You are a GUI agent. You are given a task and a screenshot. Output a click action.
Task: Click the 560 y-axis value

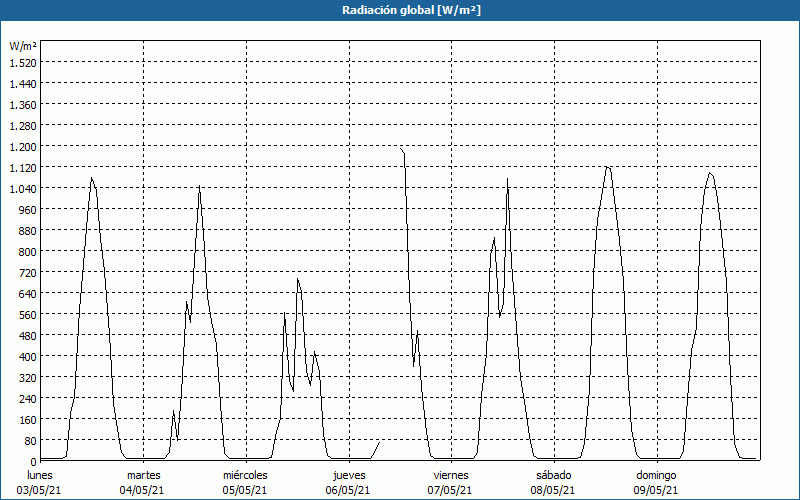click(28, 315)
